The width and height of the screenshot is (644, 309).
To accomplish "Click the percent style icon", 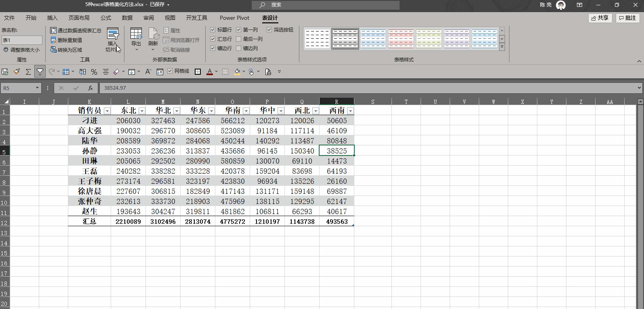I will click(94, 72).
